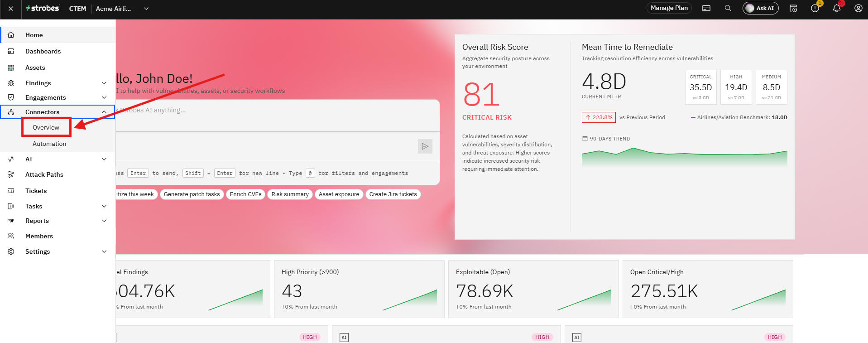
Task: Open Connectors Overview
Action: [46, 127]
